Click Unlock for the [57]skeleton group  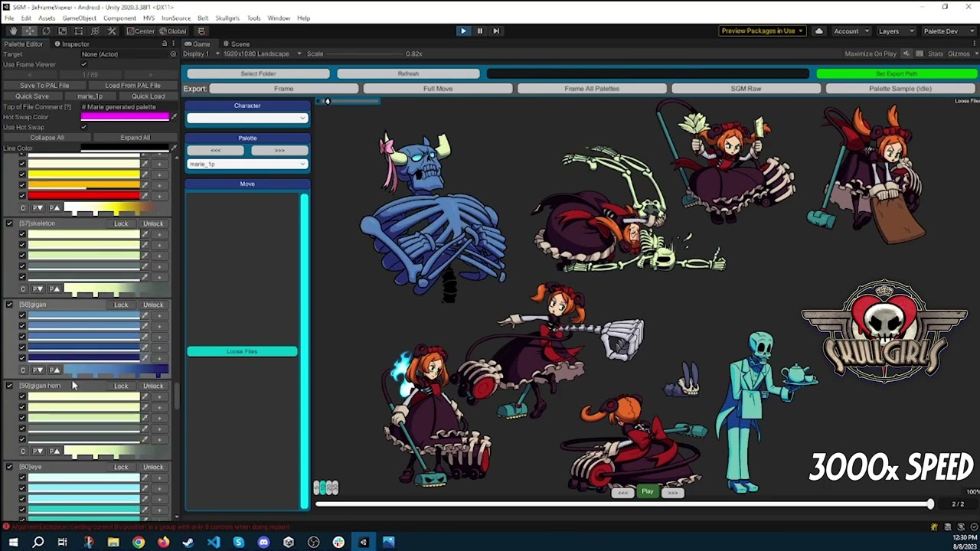pos(153,223)
